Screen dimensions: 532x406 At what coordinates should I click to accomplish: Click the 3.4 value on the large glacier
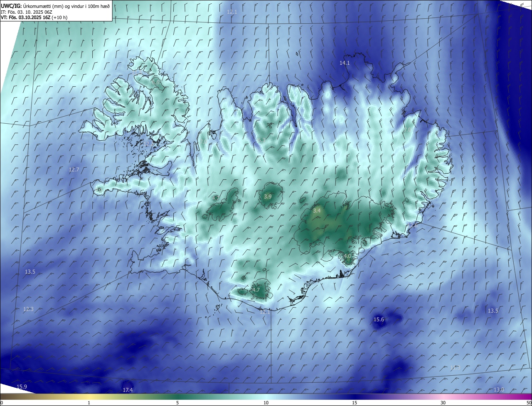click(317, 211)
